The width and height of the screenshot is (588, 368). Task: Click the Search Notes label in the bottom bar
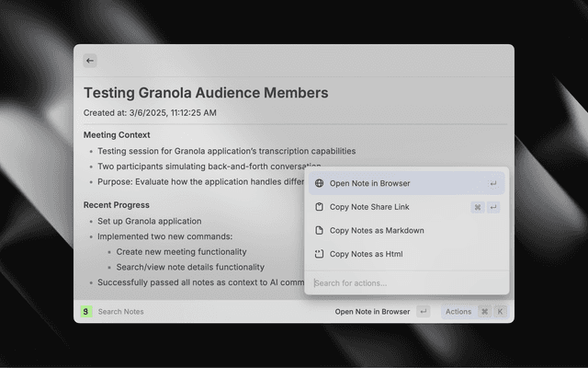(120, 312)
